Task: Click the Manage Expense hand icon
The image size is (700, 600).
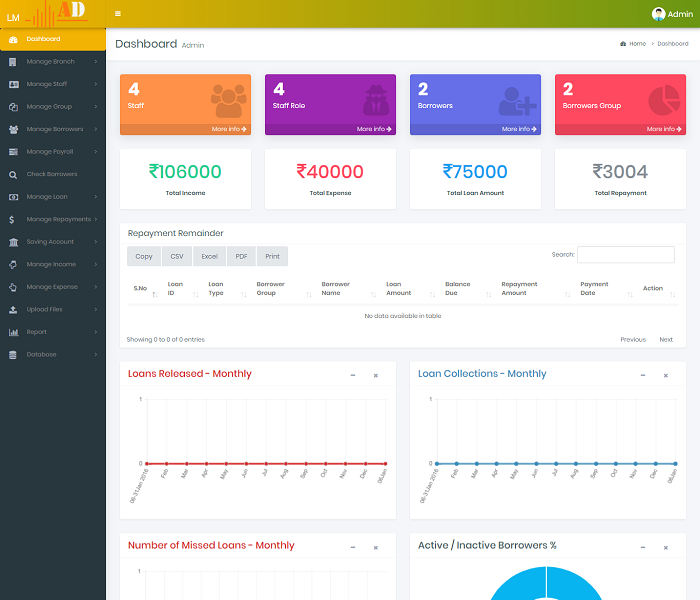Action: 13,287
